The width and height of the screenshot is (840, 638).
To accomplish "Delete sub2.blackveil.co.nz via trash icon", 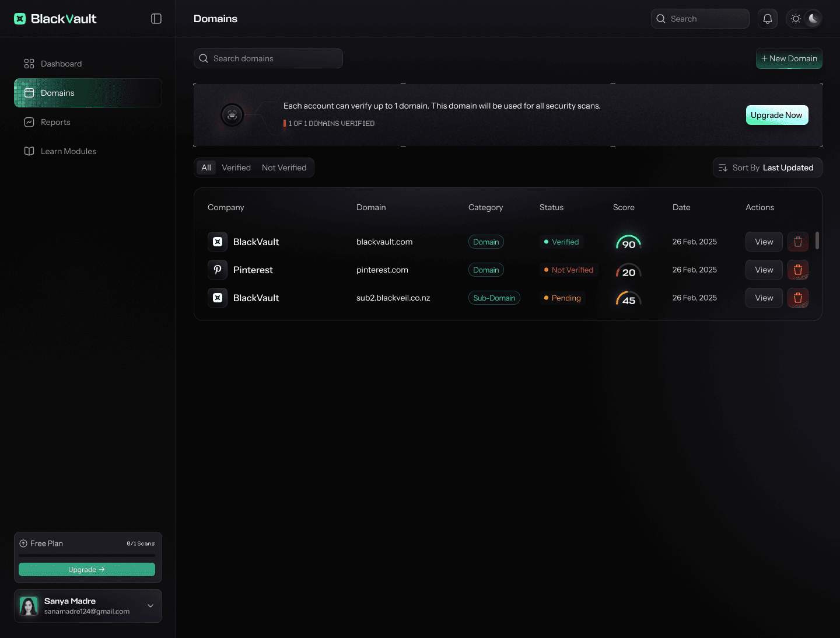I will pos(798,298).
